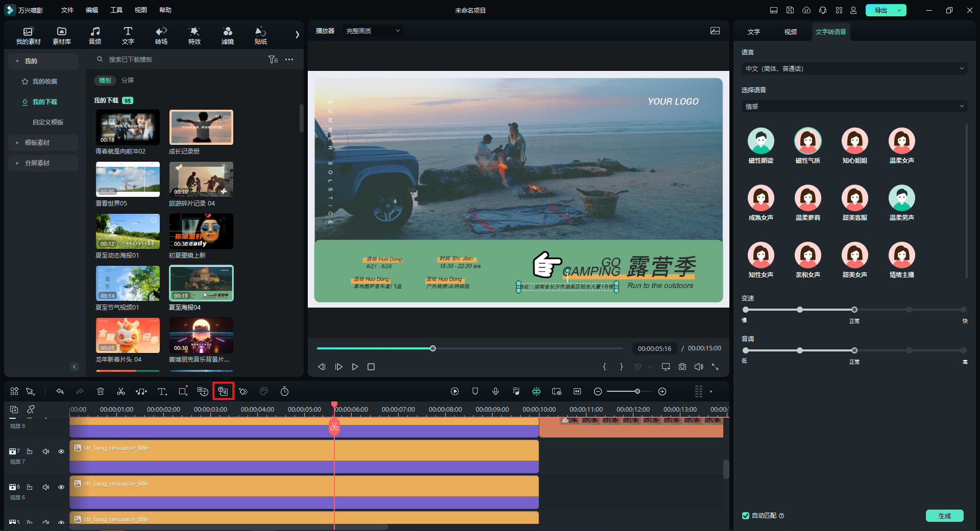Hide track 视频 7 with eye icon
Screen dimensions: 980x531
[x=61, y=451]
